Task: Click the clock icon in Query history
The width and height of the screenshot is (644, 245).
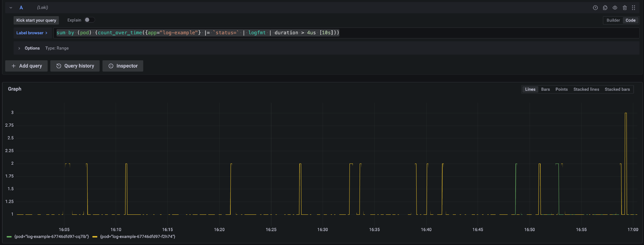Action: 59,66
